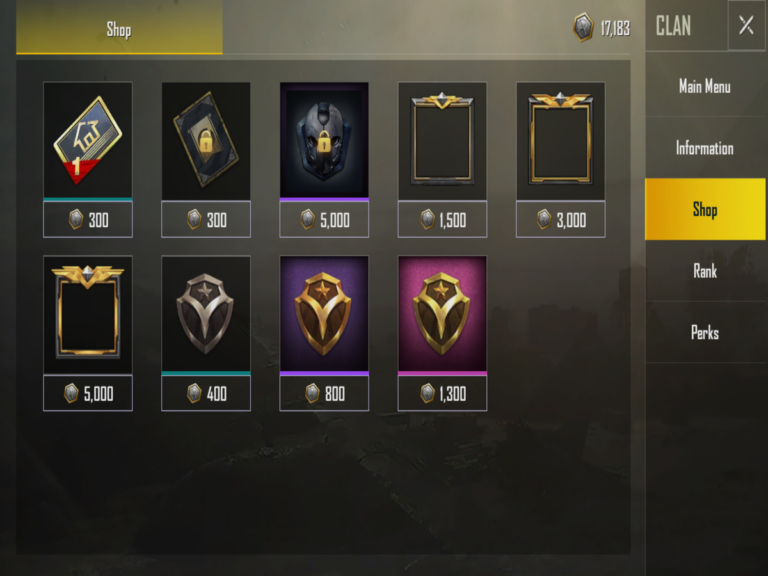Pick the 5,000 point winged avatar frame
The width and height of the screenshot is (768, 576).
coord(88,314)
